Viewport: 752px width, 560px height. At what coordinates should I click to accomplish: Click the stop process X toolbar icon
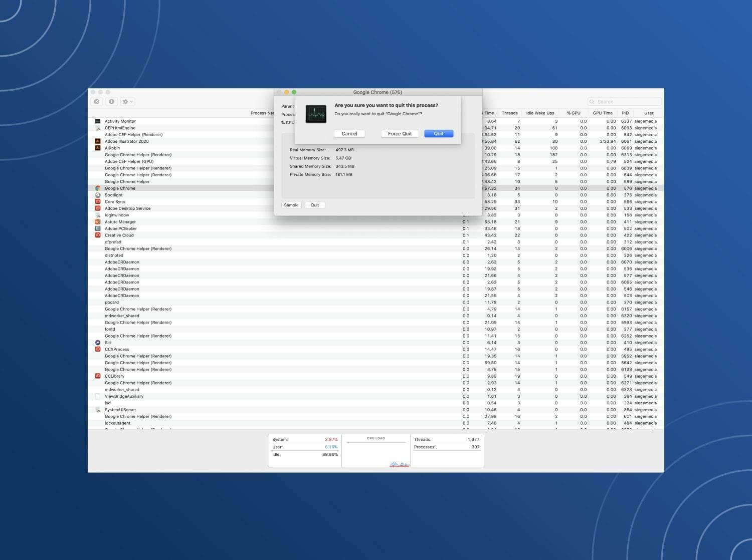click(x=97, y=102)
